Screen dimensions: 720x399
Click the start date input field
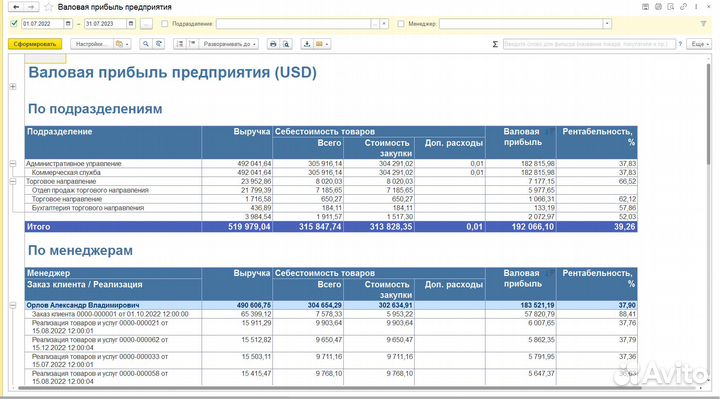click(x=42, y=23)
